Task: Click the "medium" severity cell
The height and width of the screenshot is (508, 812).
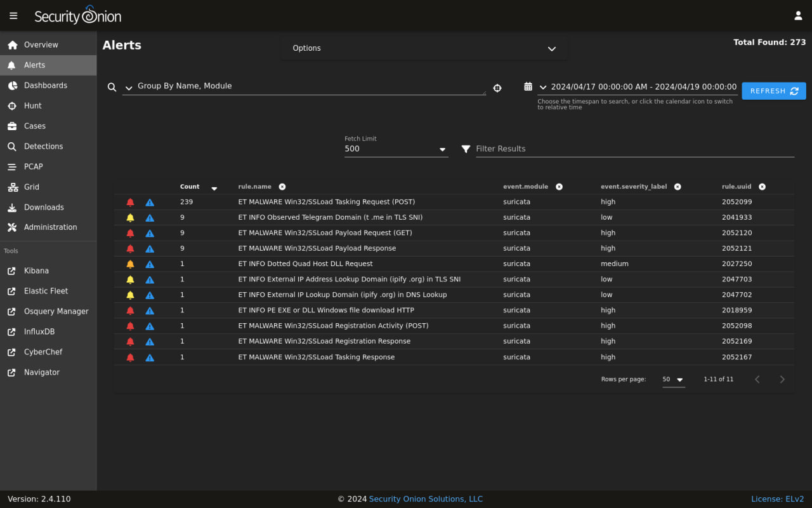Action: pos(615,264)
